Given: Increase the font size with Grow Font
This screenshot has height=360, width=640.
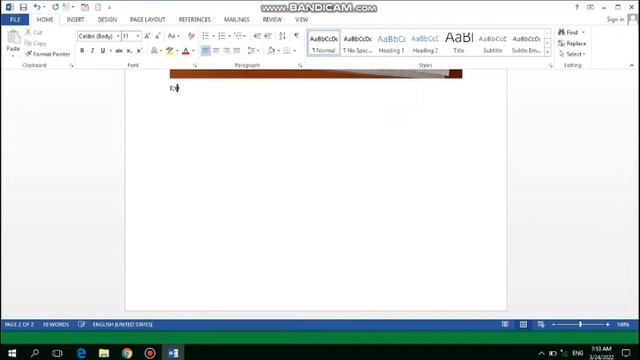Looking at the screenshot, I should (x=147, y=36).
